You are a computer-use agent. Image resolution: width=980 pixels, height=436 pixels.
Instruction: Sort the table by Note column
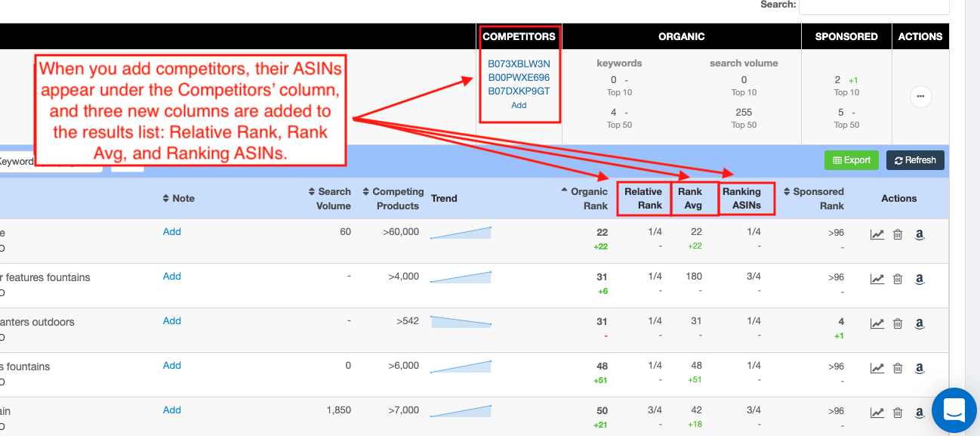(179, 199)
